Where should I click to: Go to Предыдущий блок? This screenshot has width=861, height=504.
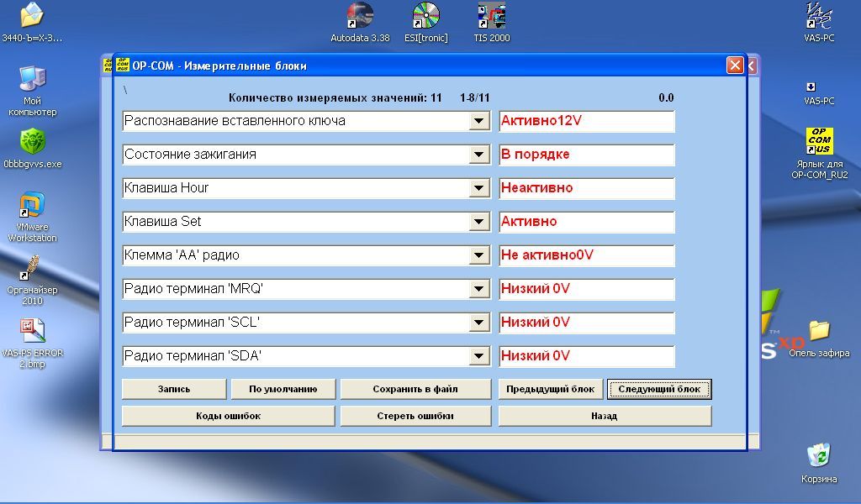point(551,389)
